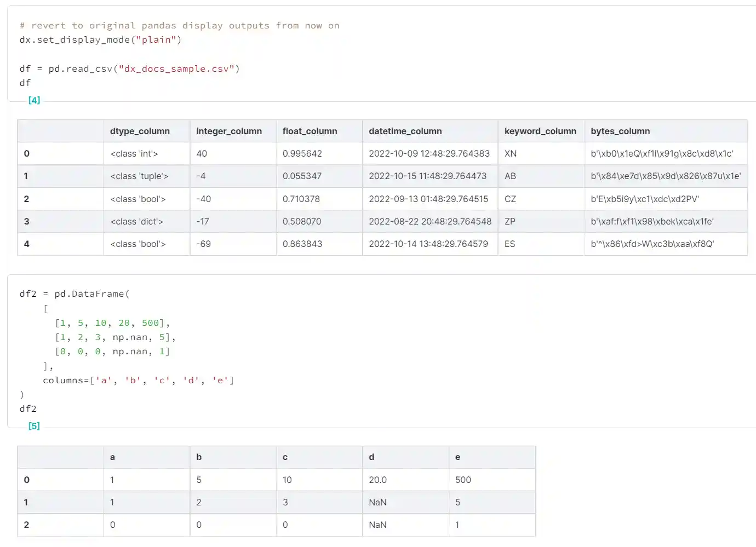Viewport: 756px width, 547px height.
Task: Click the dtype_column table header
Action: click(x=140, y=131)
